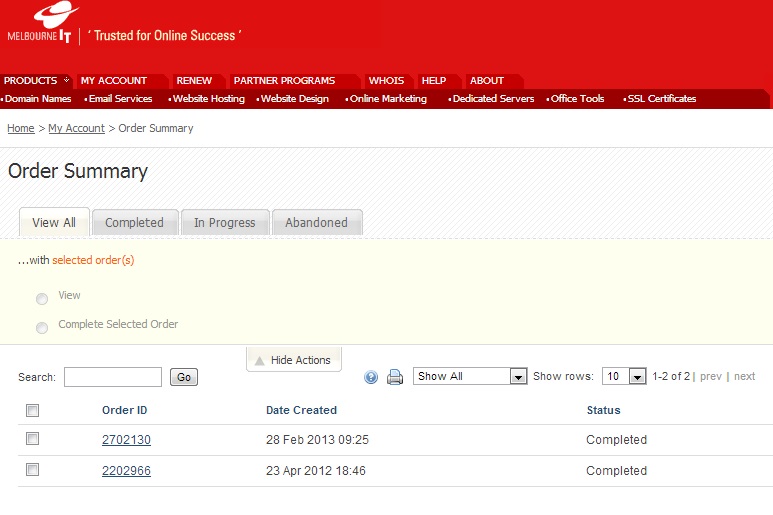Click the Home breadcrumb link
This screenshot has height=515, width=773.
coord(21,128)
